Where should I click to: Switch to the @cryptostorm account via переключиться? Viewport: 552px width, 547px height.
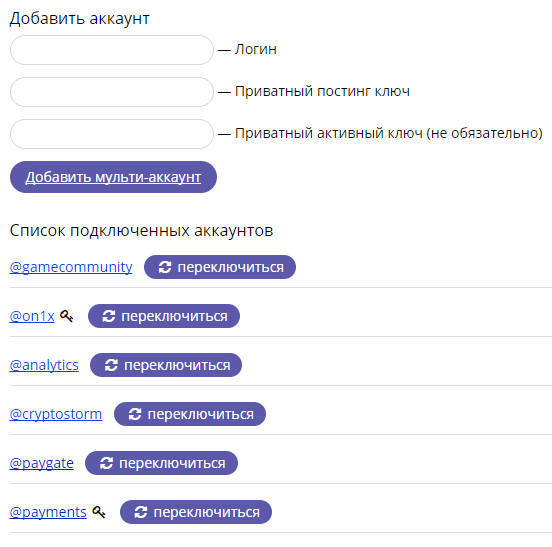(x=190, y=414)
